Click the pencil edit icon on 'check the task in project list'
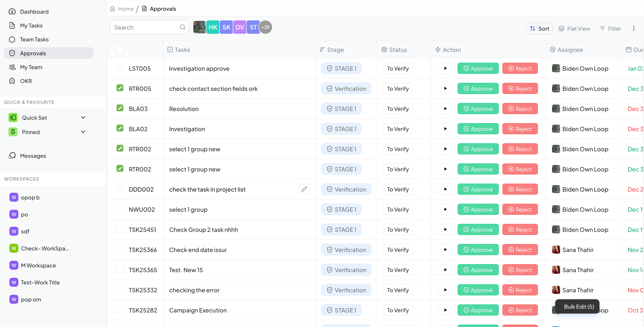This screenshot has height=327, width=644. (304, 189)
